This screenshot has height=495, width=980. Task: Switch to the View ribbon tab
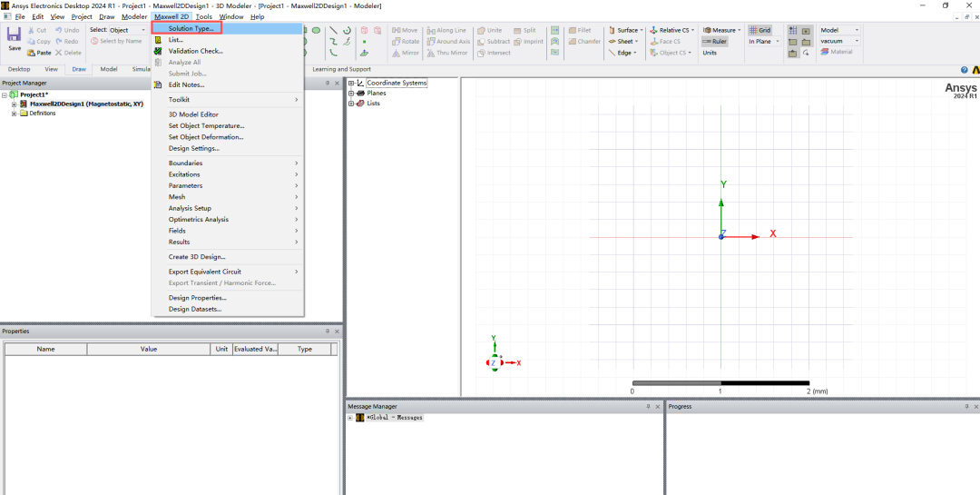52,69
